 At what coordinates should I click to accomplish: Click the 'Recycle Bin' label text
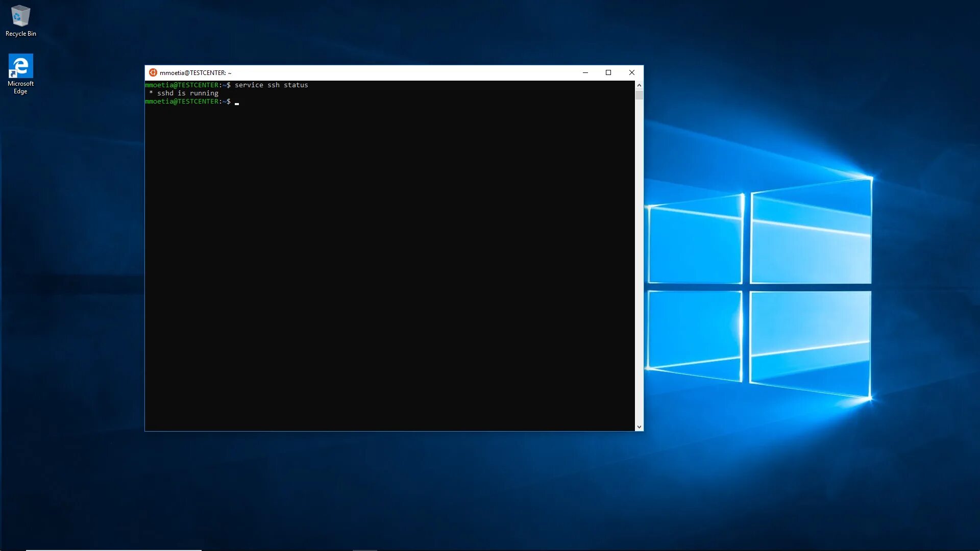(x=21, y=34)
